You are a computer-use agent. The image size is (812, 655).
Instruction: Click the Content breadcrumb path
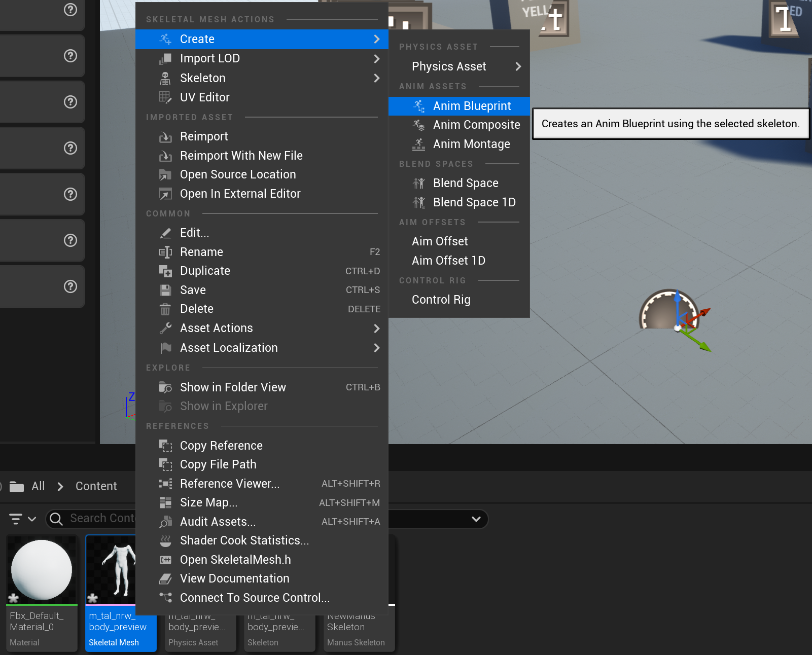tap(96, 486)
